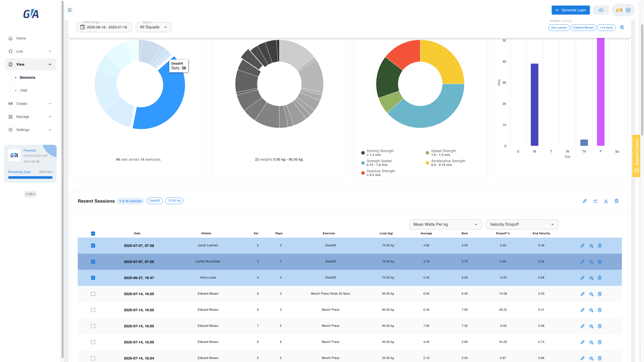The height and width of the screenshot is (362, 644).
Task: Open the athlete filter settings icon
Action: coord(622,27)
